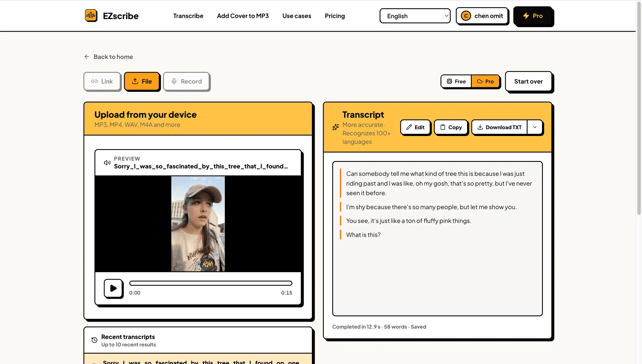Viewport: 642px width, 364px height.
Task: Switch transcription mode to Free
Action: pyautogui.click(x=456, y=81)
